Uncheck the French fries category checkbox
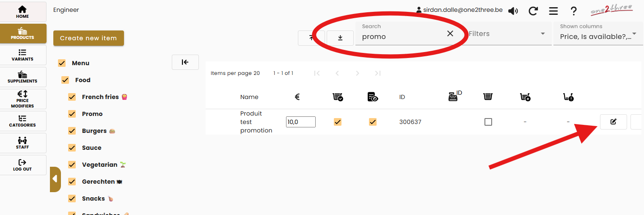The width and height of the screenshot is (644, 215). coord(72,97)
